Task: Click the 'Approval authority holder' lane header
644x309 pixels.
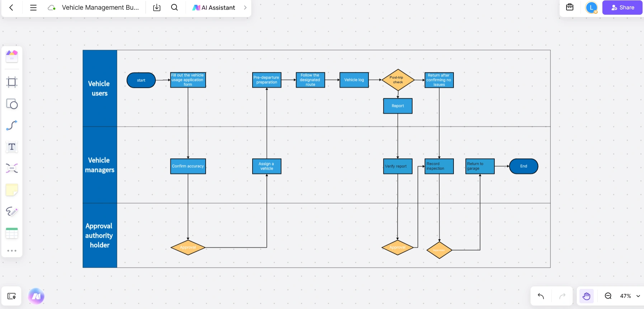Action: (100, 235)
